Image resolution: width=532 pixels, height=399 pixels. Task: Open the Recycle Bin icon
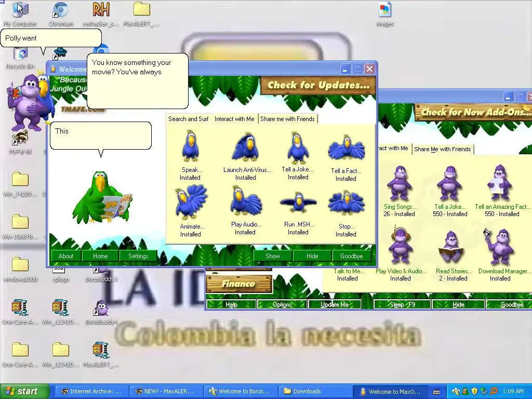[x=20, y=58]
